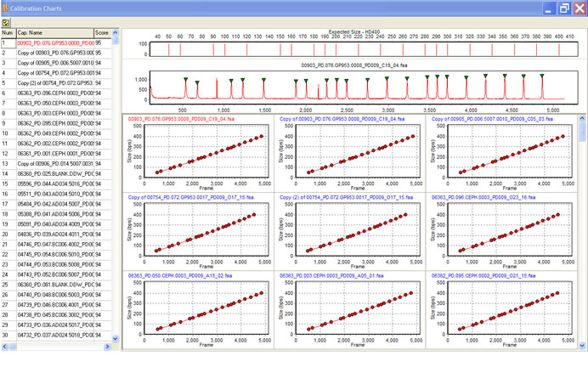Select row 28 sample 04738_PD.045.BC006.3002
Viewport: 588px width, 367px height.
click(x=56, y=315)
